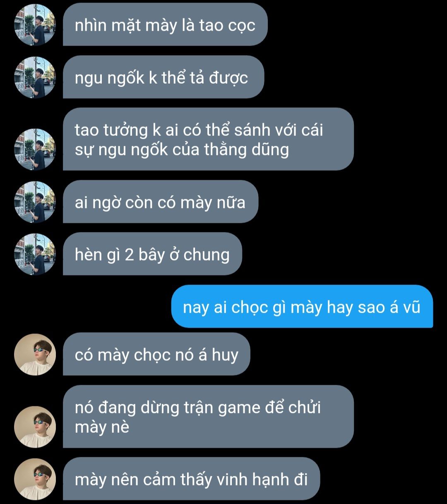This screenshot has height=504, width=447.
Task: Tap sunglasses avatar beside "có mày chọc nó á huy"
Action: 35,354
